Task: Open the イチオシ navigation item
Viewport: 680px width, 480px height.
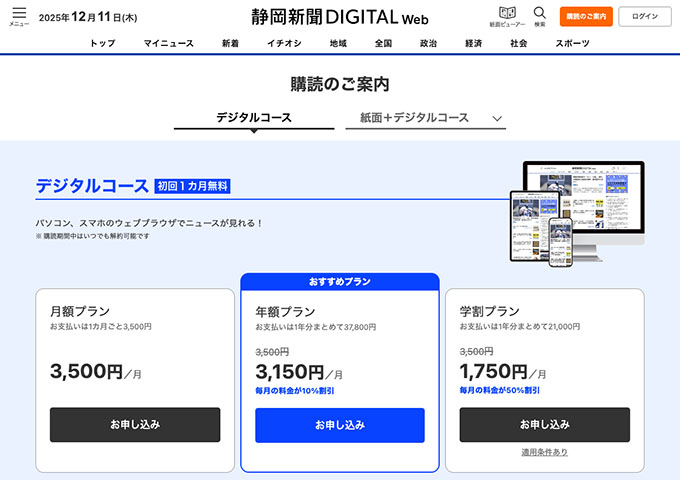Action: point(284,43)
